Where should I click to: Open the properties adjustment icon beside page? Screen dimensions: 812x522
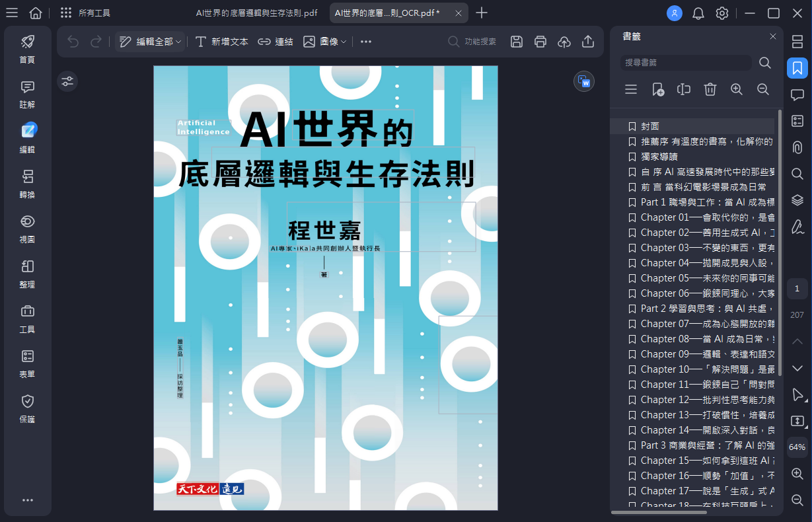(x=67, y=81)
